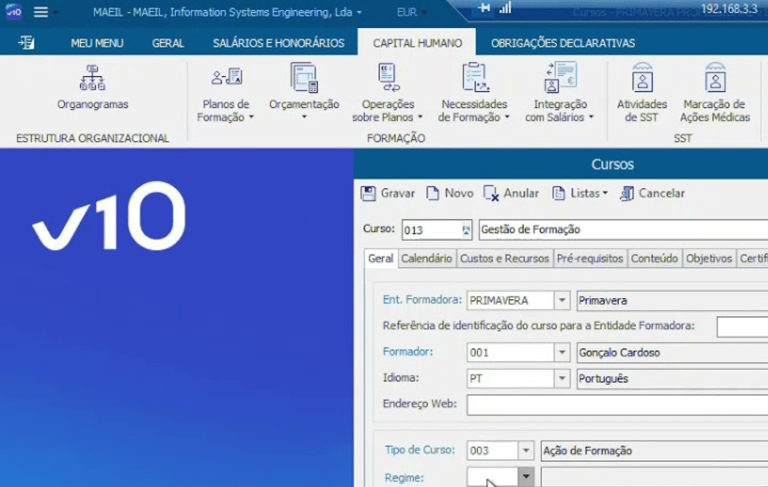This screenshot has width=768, height=487.
Task: Expand the EUR currency dropdown
Action: 424,12
